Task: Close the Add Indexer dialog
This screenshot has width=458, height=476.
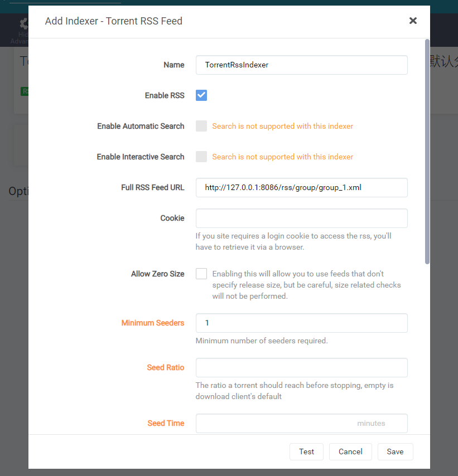Action: click(x=413, y=21)
